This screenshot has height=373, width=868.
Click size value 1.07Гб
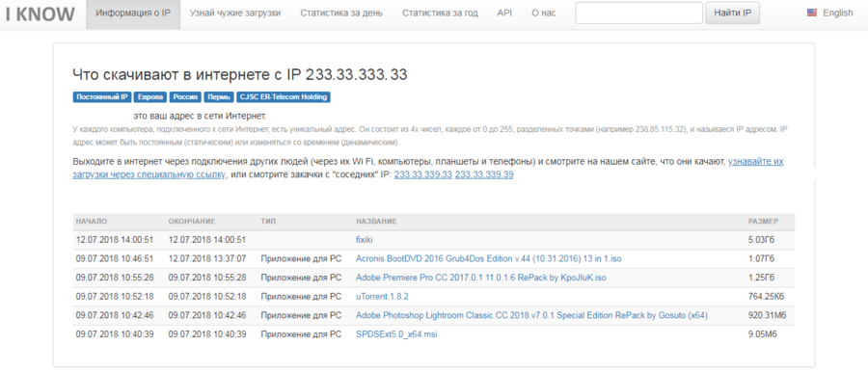[x=761, y=259]
